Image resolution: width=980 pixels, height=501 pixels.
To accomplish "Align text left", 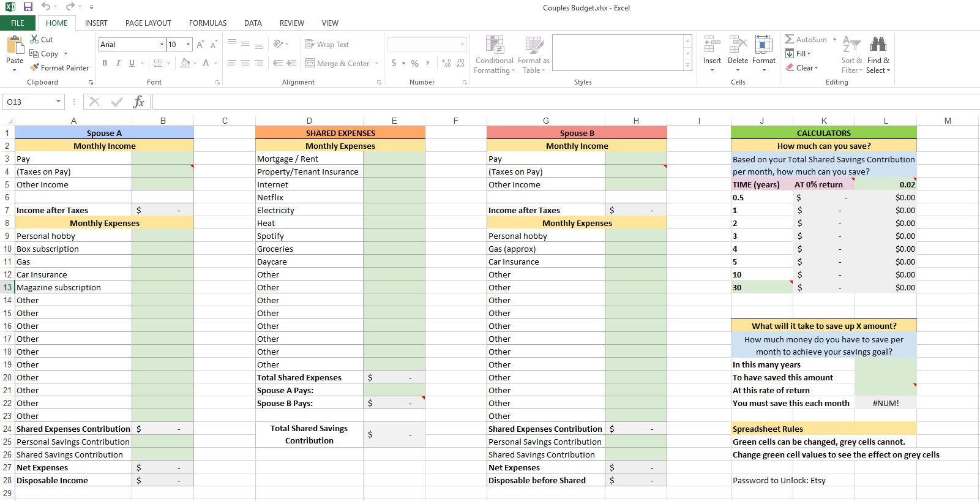I will [232, 63].
